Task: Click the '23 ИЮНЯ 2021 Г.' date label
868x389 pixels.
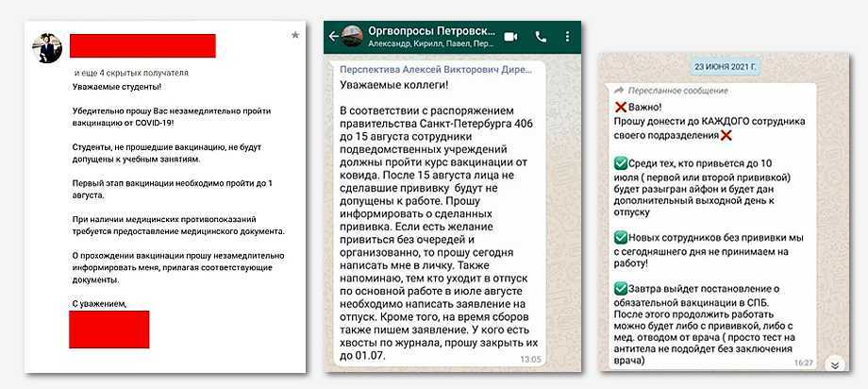Action: pos(726,68)
